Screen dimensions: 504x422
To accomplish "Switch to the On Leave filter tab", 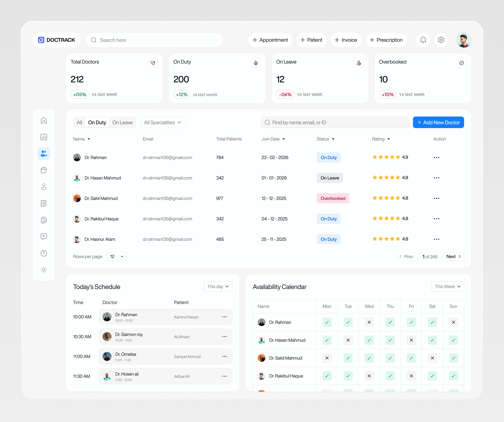I will pyautogui.click(x=123, y=122).
